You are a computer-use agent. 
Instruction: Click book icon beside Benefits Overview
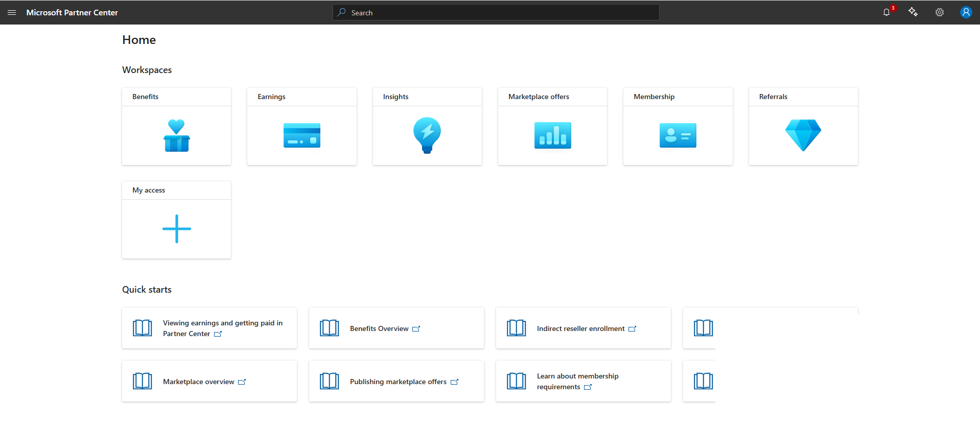pyautogui.click(x=330, y=328)
